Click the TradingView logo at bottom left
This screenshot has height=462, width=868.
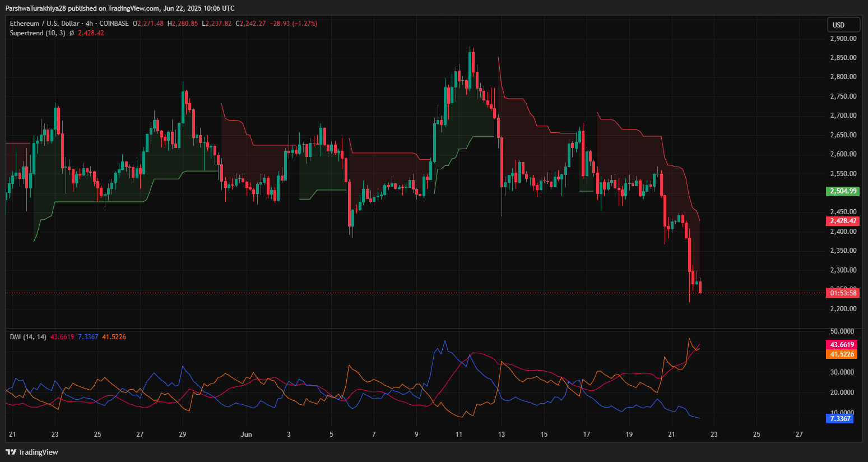[x=32, y=452]
